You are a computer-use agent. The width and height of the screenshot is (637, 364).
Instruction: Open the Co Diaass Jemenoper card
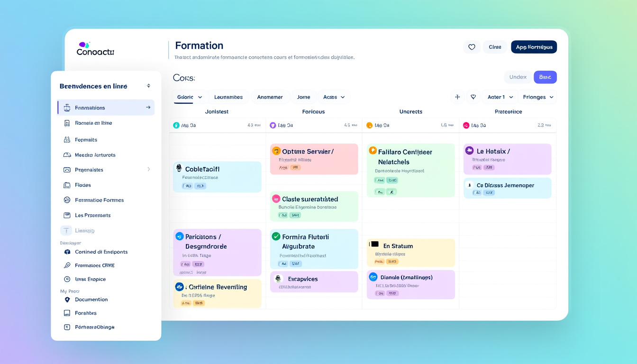click(507, 188)
